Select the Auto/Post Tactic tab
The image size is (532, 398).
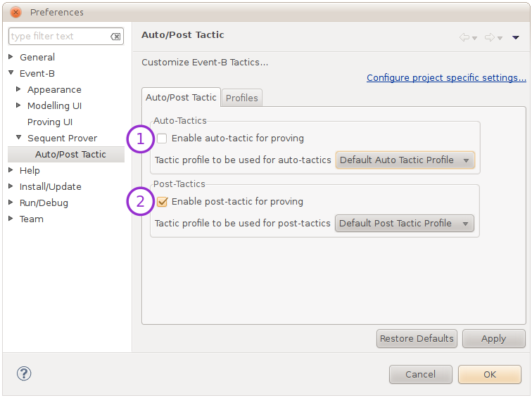[x=182, y=98]
